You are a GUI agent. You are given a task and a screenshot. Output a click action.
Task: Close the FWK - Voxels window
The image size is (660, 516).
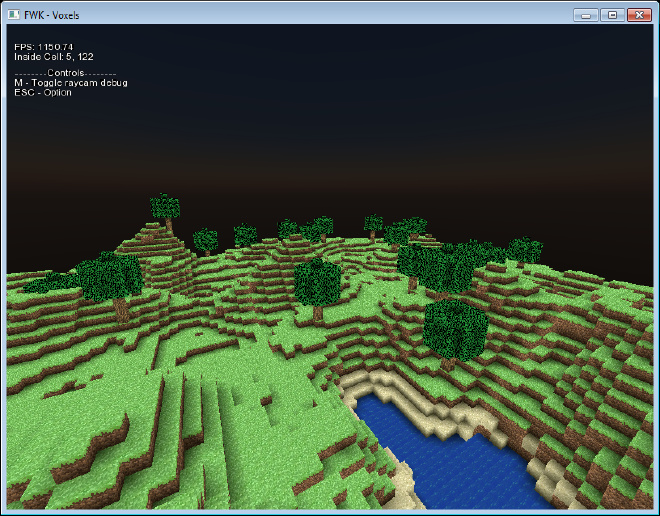click(x=639, y=15)
